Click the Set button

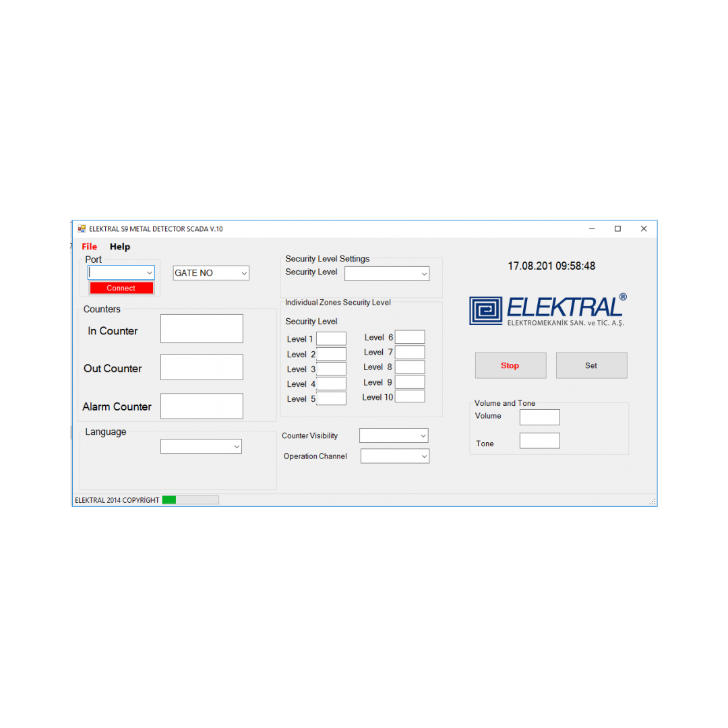[x=592, y=365]
